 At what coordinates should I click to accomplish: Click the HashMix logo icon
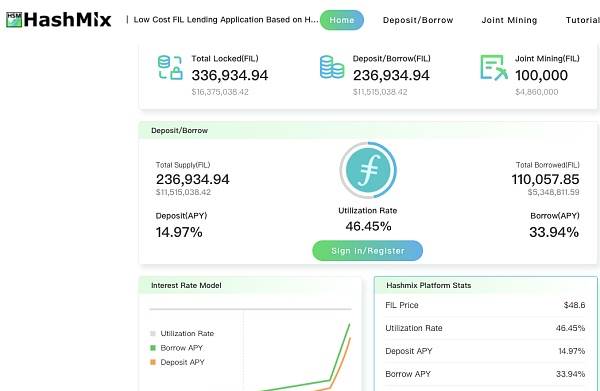click(x=14, y=20)
